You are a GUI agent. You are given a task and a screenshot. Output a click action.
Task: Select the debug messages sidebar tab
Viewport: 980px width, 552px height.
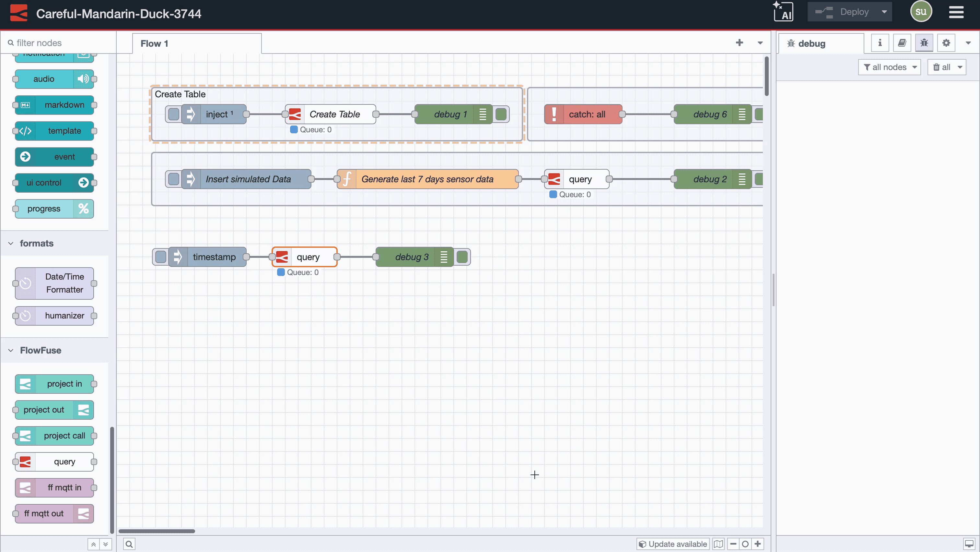tap(925, 42)
